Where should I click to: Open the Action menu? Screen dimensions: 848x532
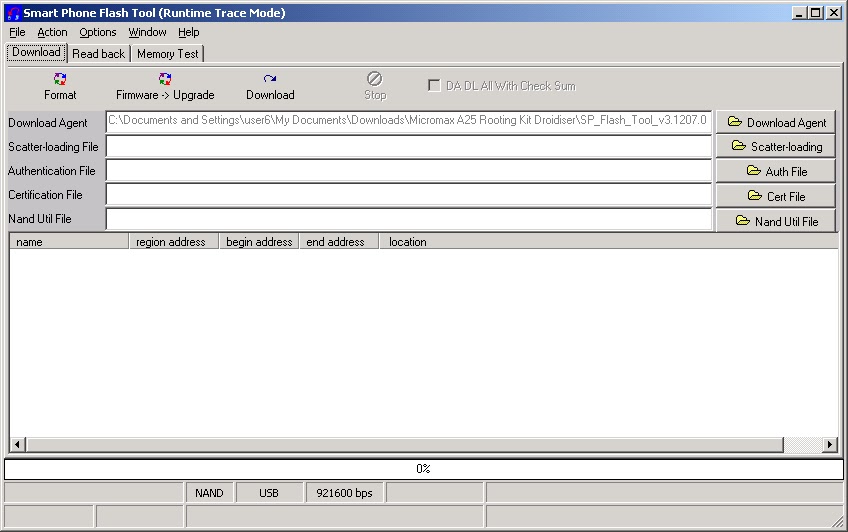pos(52,32)
